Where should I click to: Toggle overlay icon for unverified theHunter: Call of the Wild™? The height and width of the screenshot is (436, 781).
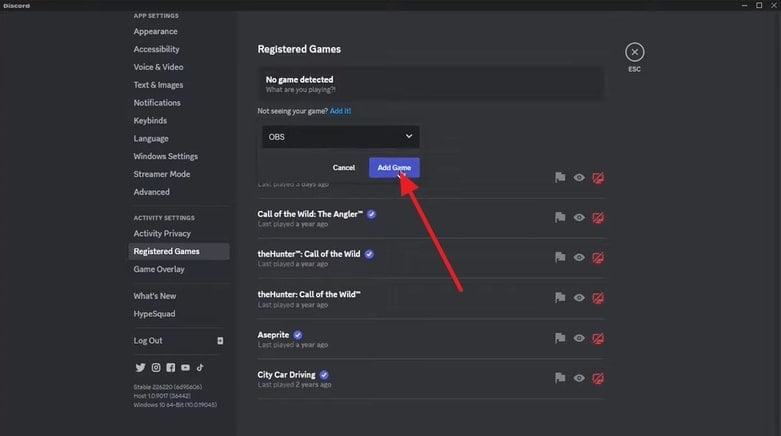coord(598,298)
